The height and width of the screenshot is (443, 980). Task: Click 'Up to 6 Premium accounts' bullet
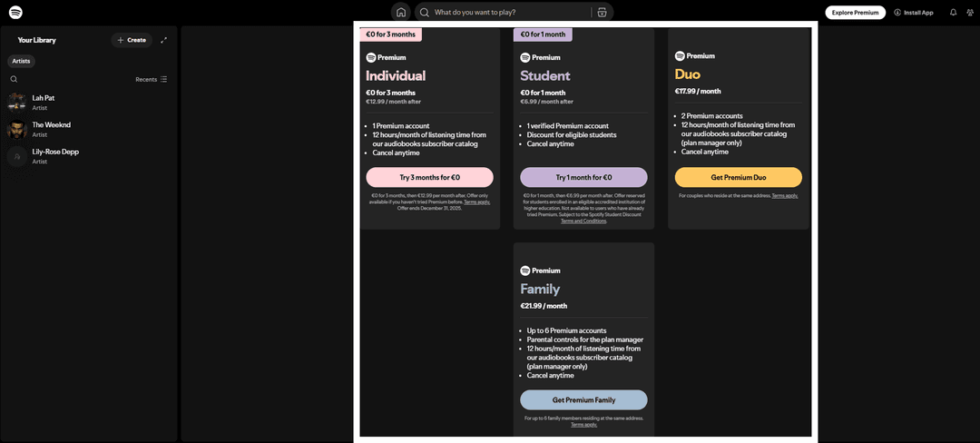566,330
